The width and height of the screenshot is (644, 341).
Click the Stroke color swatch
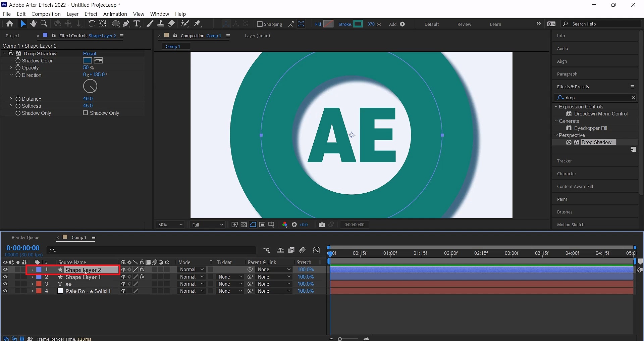[358, 24]
